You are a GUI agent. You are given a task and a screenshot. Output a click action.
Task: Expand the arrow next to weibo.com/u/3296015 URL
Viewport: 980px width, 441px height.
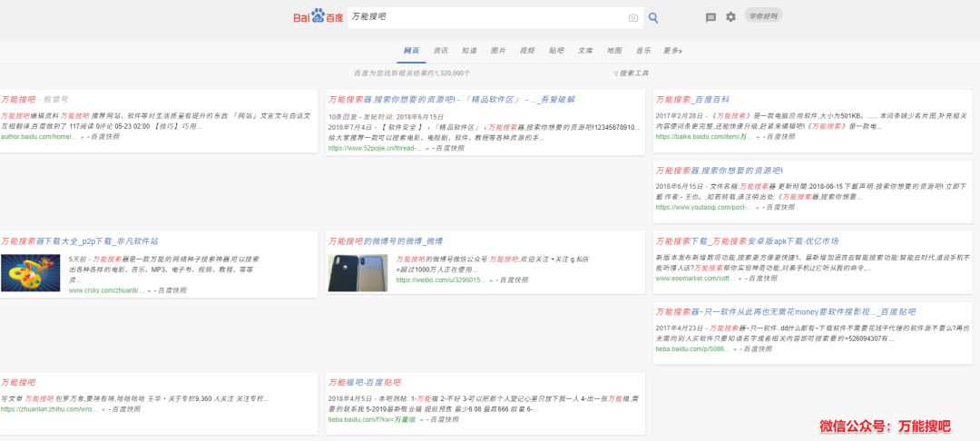(491, 280)
